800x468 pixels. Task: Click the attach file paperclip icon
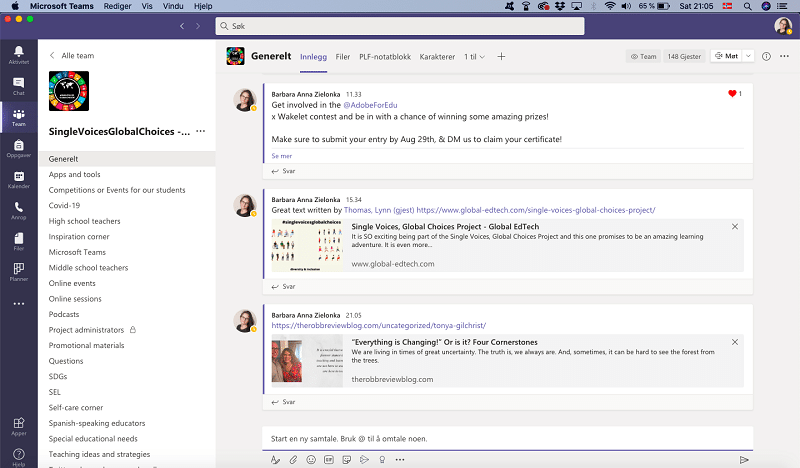(293, 460)
